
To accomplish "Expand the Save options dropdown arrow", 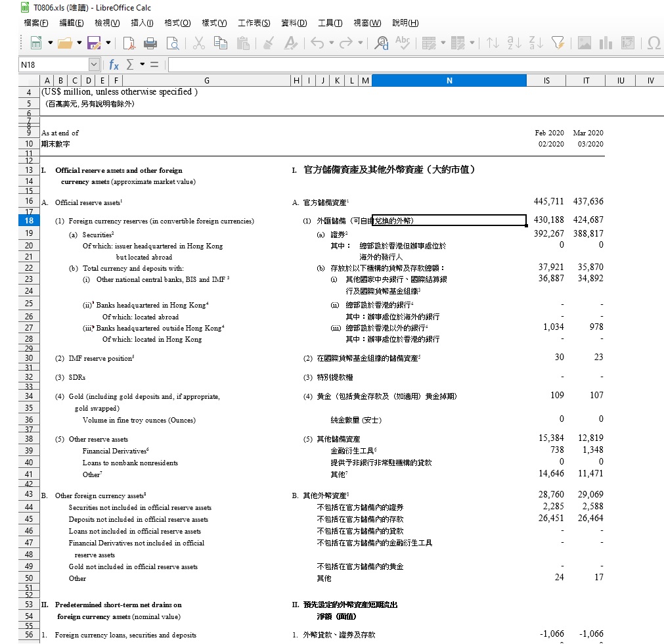I will [x=108, y=43].
